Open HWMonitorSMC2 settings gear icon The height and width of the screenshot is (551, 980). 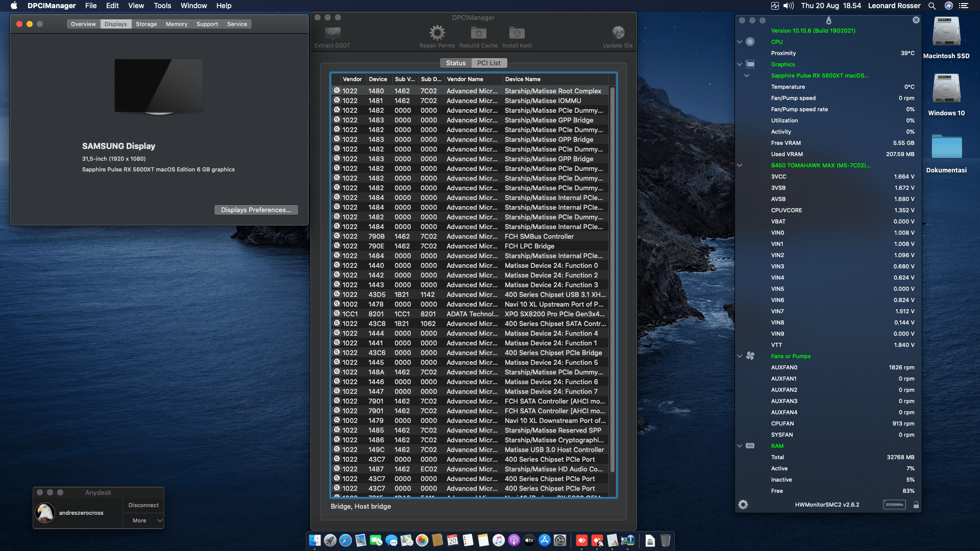pyautogui.click(x=743, y=505)
